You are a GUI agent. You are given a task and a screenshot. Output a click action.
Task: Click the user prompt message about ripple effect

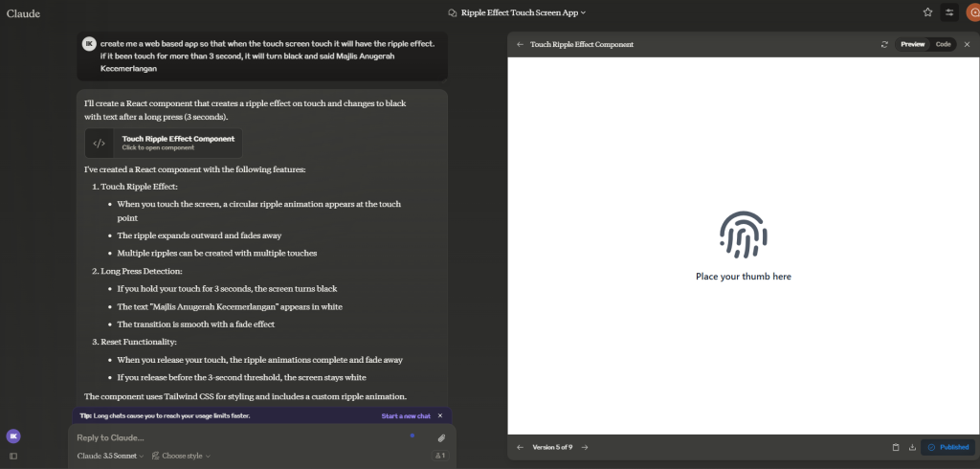(262, 56)
